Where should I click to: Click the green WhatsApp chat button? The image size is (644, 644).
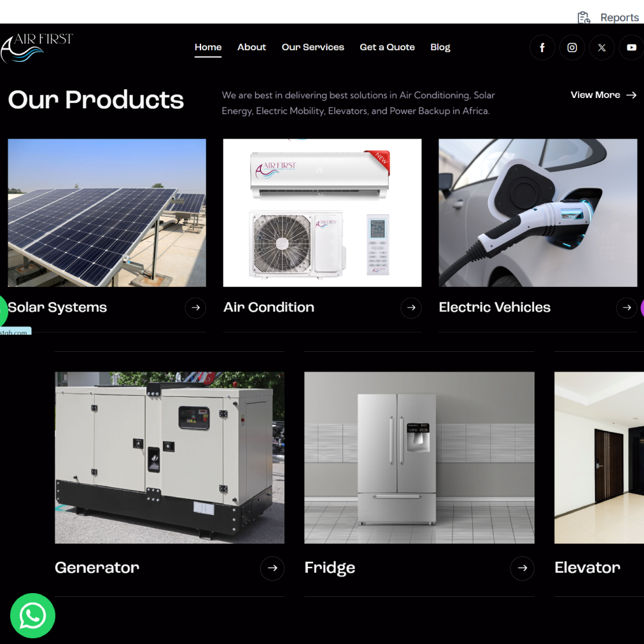[x=32, y=615]
